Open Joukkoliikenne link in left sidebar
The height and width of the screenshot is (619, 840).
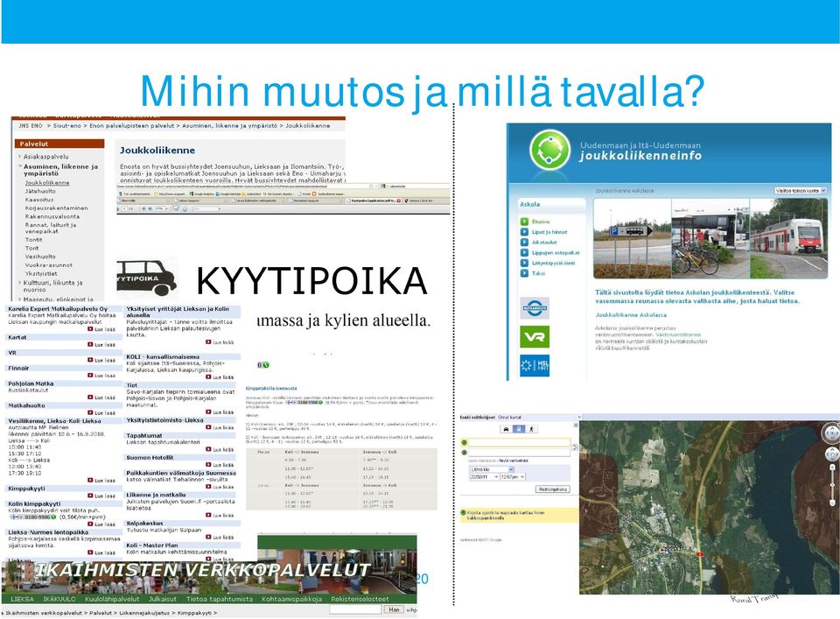(x=47, y=183)
